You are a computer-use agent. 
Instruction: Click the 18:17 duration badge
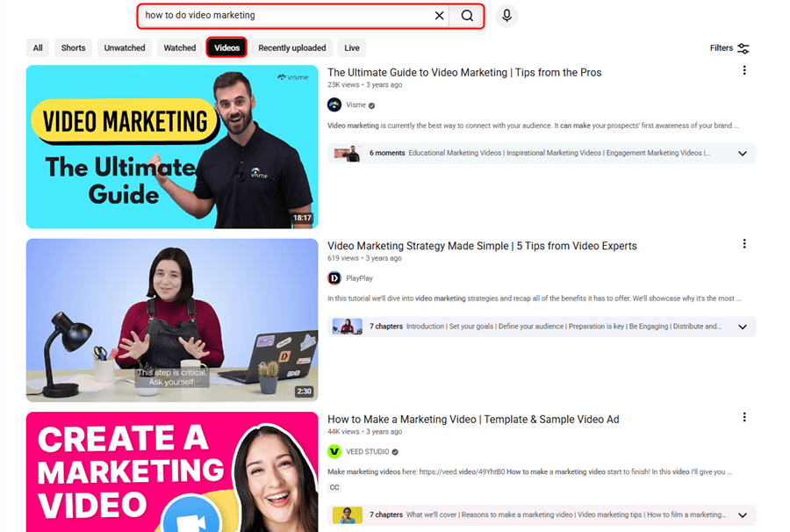click(302, 218)
